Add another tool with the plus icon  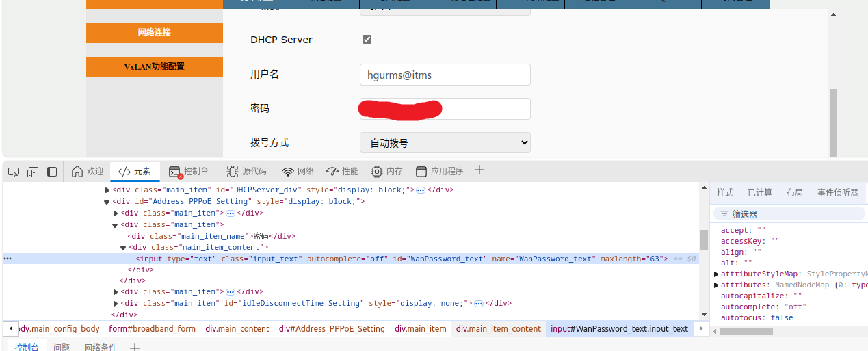479,170
